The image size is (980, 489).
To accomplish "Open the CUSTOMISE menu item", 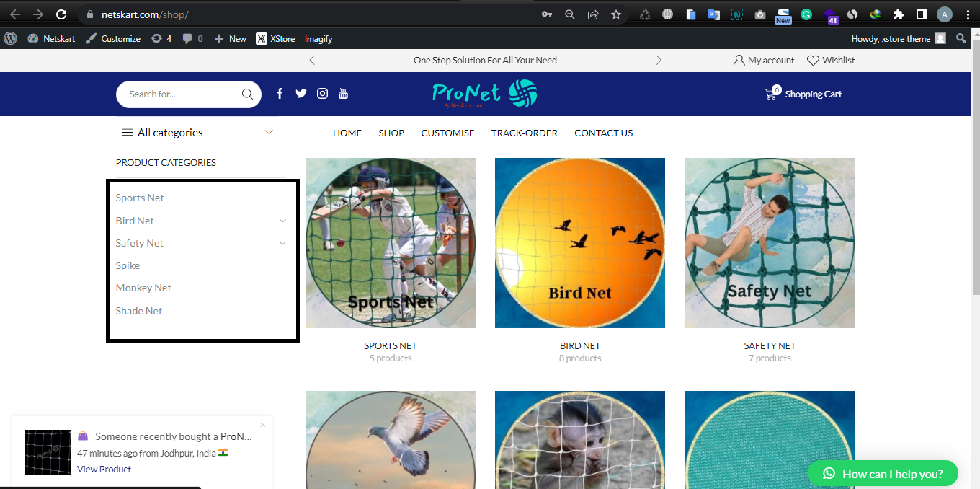I will point(447,133).
